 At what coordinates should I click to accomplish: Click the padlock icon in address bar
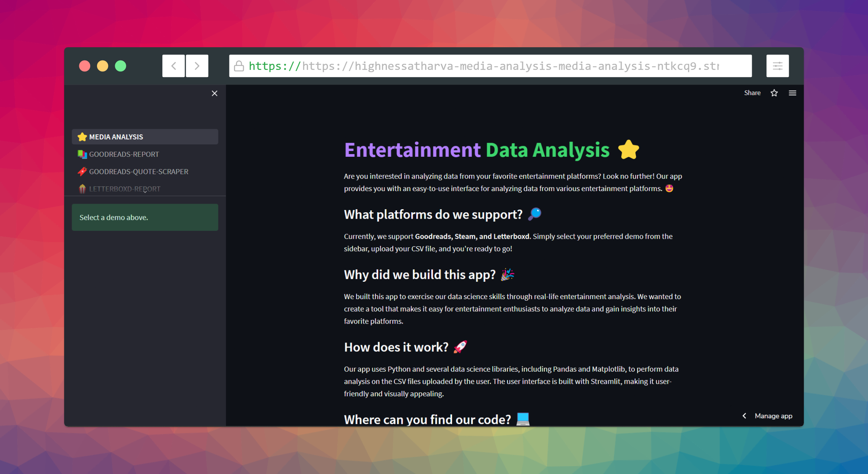(239, 66)
